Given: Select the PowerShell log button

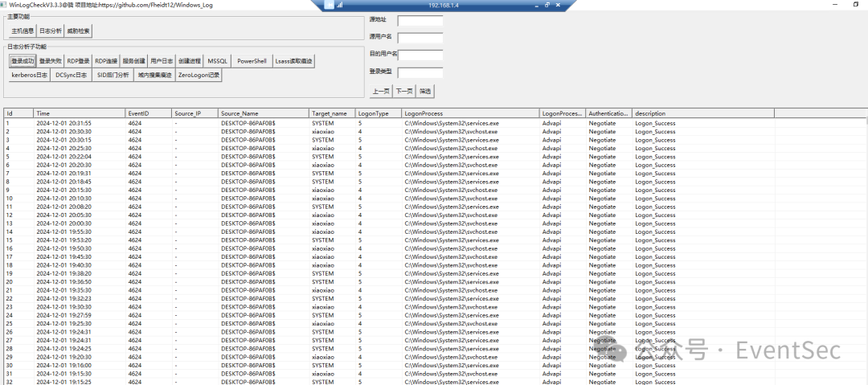Looking at the screenshot, I should (x=252, y=61).
